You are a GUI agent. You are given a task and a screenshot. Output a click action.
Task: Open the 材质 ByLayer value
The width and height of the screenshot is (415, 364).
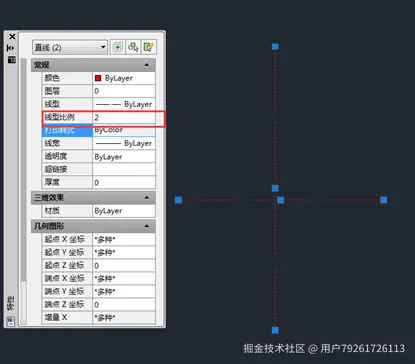[124, 211]
